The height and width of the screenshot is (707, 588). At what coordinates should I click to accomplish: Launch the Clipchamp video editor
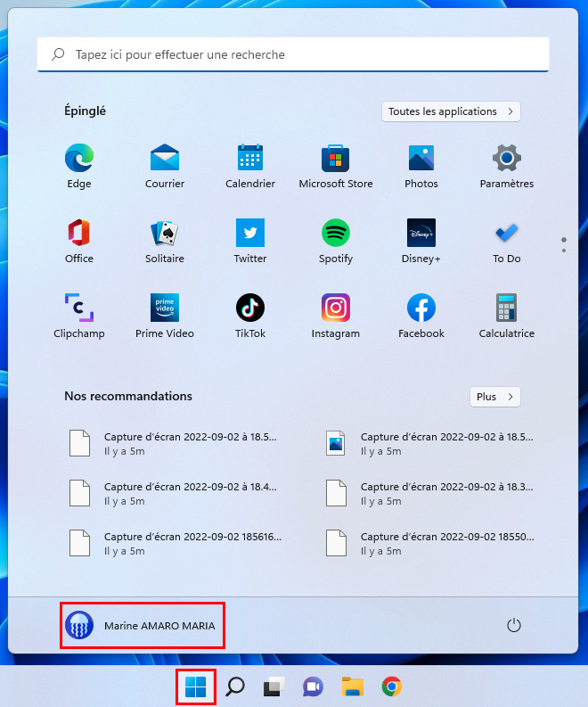[x=79, y=316]
